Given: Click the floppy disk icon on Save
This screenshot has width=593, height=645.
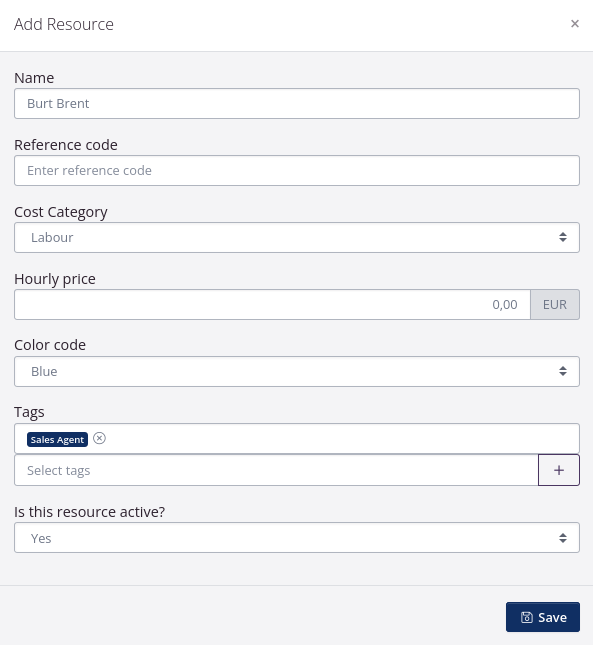Looking at the screenshot, I should 527,617.
